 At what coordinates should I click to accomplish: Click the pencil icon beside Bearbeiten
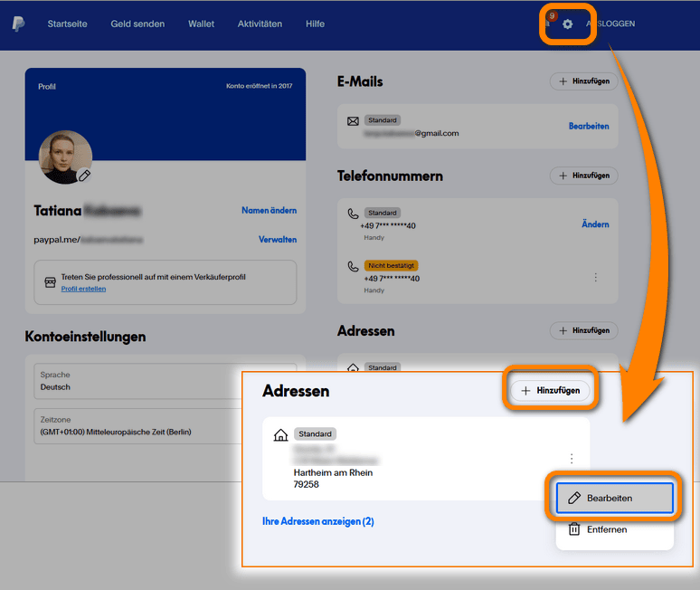(574, 498)
